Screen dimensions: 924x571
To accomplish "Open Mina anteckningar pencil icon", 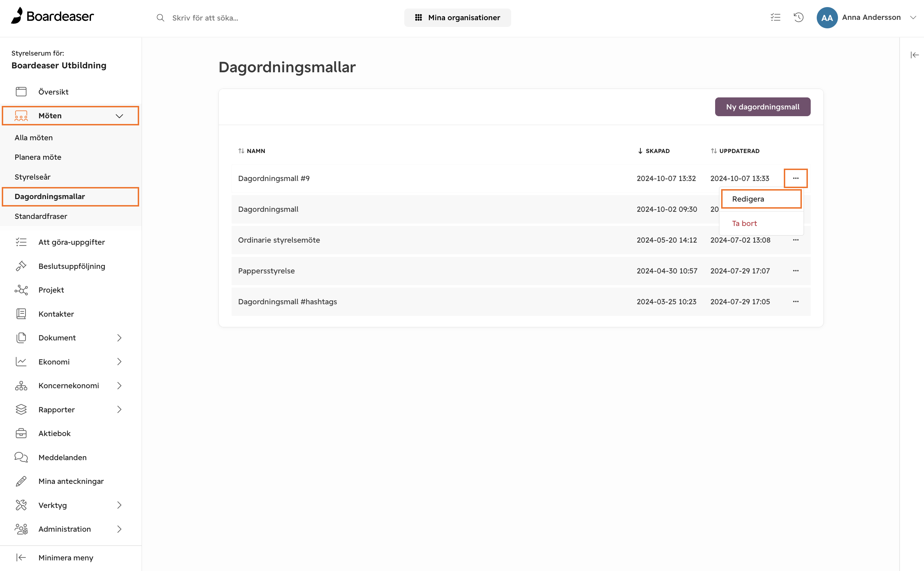I will pyautogui.click(x=21, y=481).
